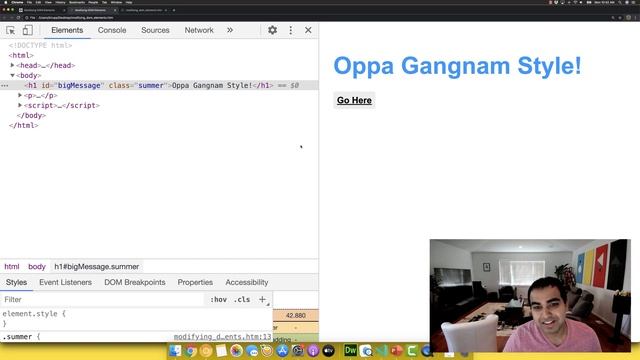Screen dimensions: 640x360
Task: Open the Sources tab
Action: coord(155,30)
